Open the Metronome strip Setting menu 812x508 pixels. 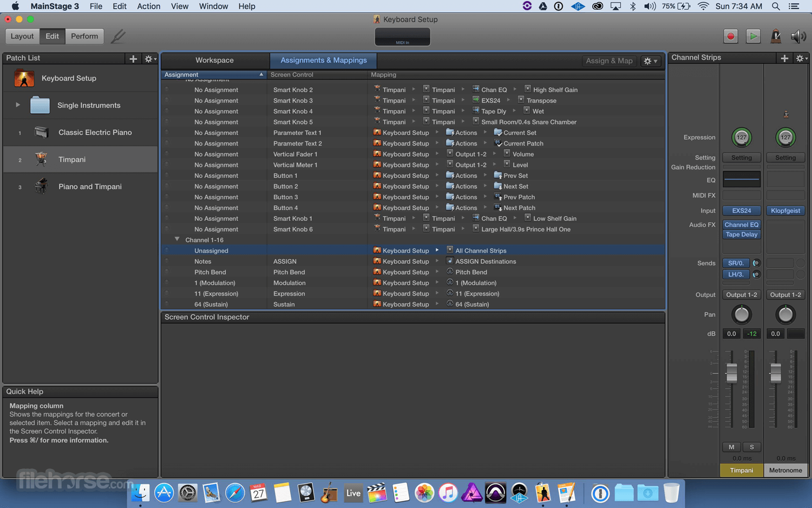(x=785, y=158)
